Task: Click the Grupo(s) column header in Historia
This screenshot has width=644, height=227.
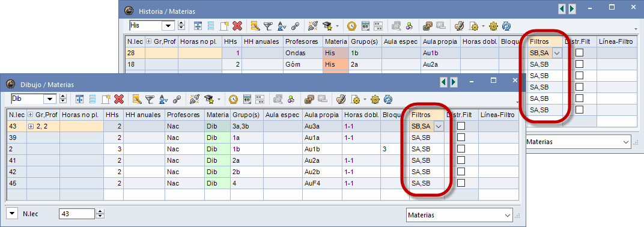Action: 365,42
